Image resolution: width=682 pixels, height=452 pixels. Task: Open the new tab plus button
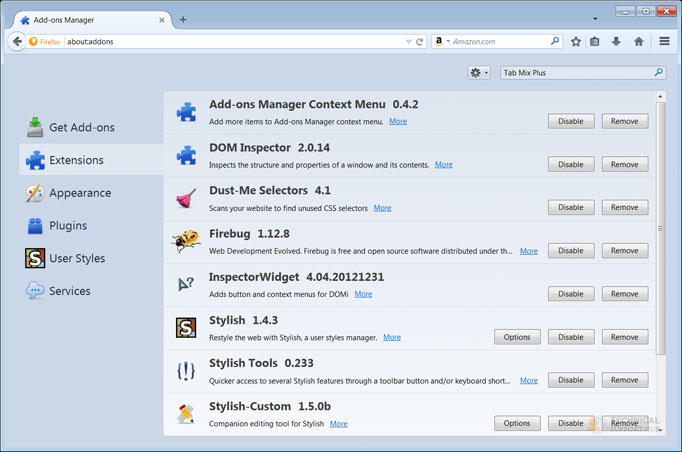pos(183,19)
